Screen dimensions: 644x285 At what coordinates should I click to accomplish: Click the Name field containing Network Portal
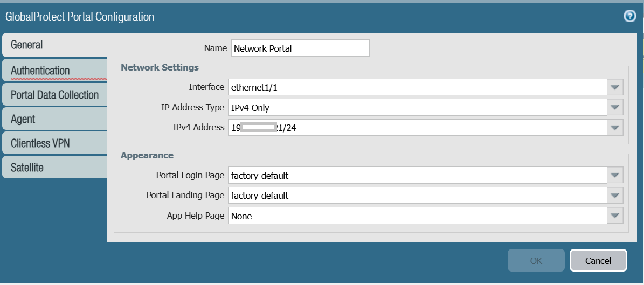[x=300, y=48]
